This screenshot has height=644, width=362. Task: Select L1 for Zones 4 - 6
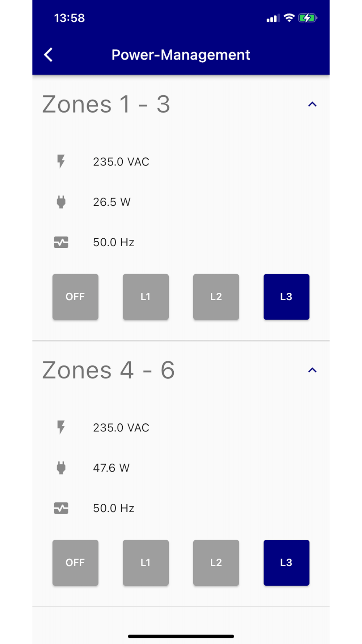click(x=146, y=563)
